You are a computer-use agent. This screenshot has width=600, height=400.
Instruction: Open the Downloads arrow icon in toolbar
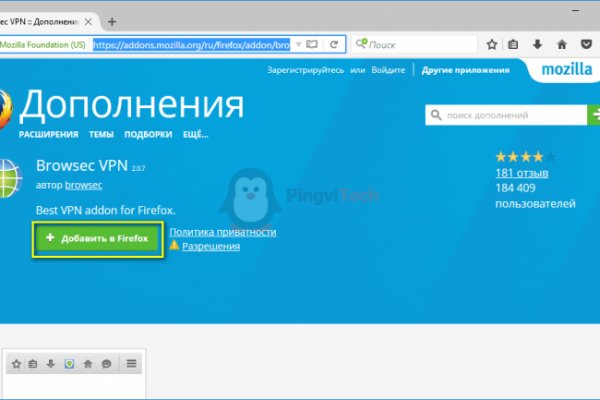[x=538, y=45]
